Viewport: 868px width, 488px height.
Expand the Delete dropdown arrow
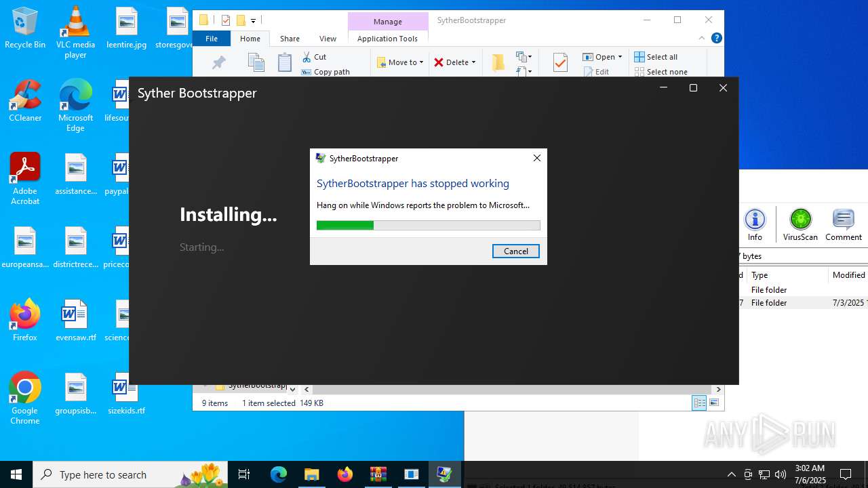coord(473,62)
